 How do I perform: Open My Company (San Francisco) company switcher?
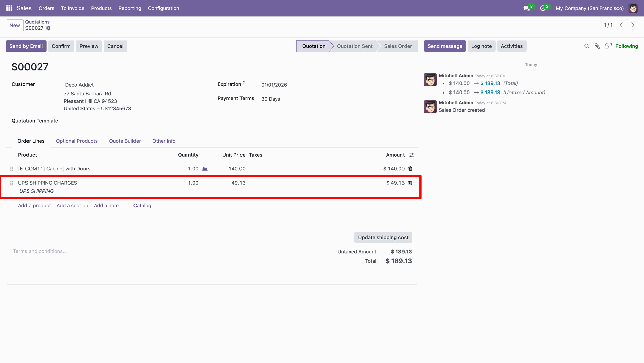tap(589, 8)
